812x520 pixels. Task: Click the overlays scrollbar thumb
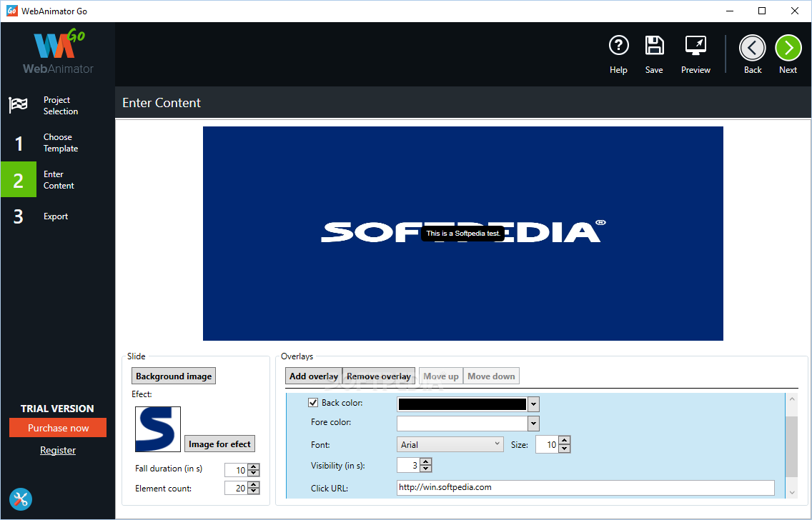coord(791,446)
